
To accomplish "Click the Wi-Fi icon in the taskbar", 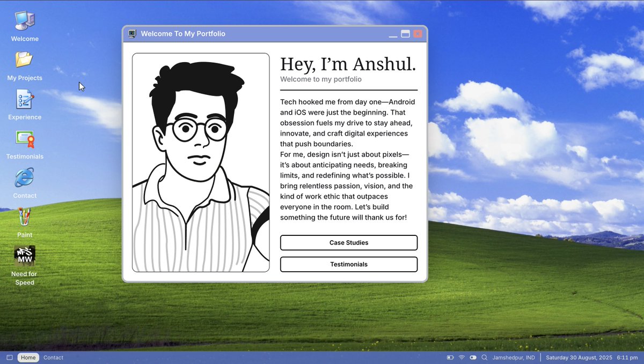I will pyautogui.click(x=462, y=358).
